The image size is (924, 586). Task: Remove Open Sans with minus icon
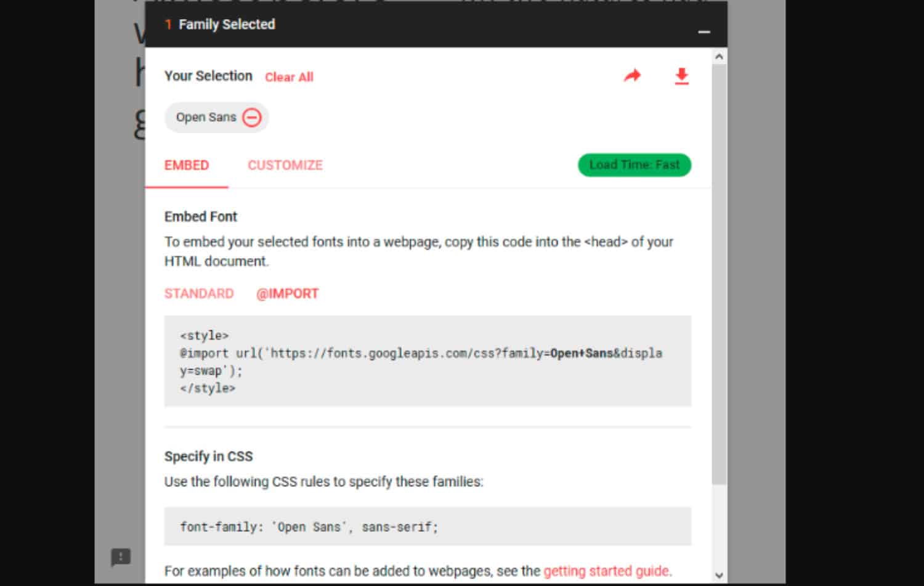coord(252,117)
